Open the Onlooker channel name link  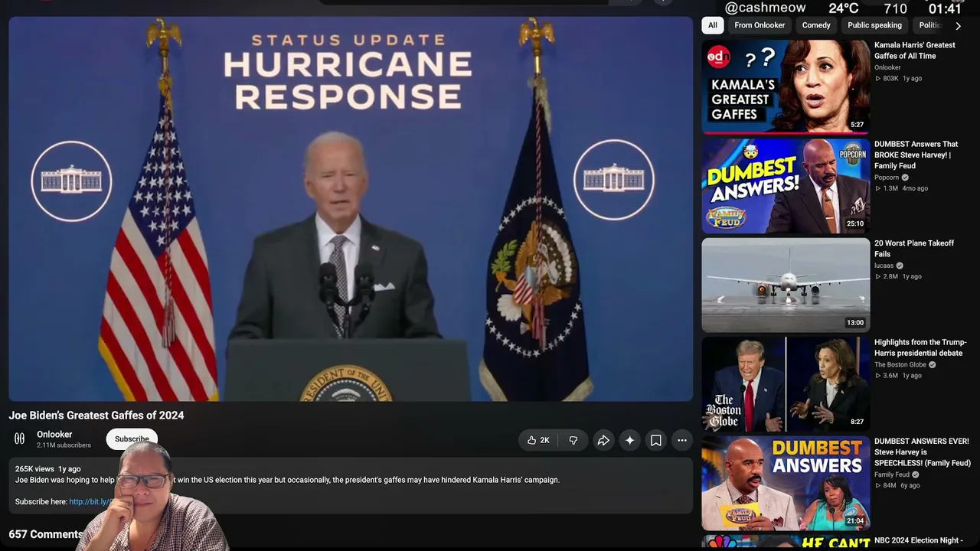(x=54, y=434)
